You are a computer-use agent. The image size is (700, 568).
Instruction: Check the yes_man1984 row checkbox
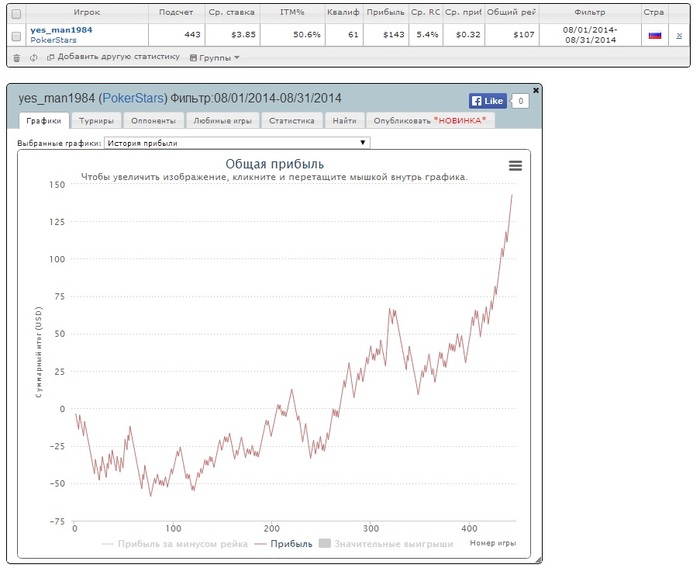pos(16,36)
